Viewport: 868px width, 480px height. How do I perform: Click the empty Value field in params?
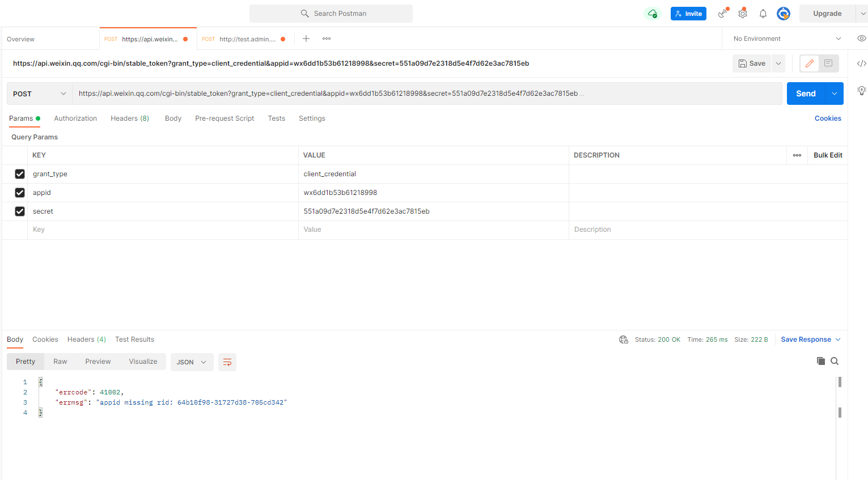pos(434,230)
